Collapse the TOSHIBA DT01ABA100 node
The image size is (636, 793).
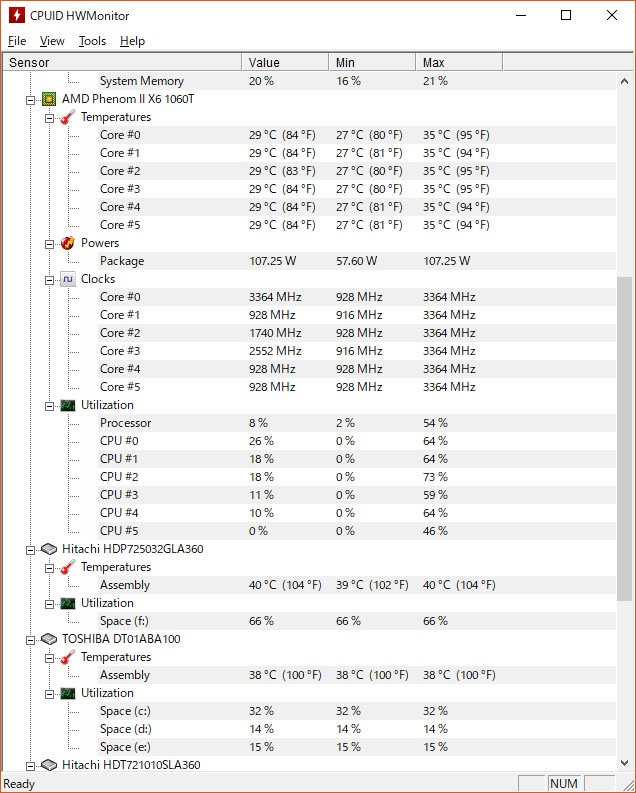(x=30, y=640)
